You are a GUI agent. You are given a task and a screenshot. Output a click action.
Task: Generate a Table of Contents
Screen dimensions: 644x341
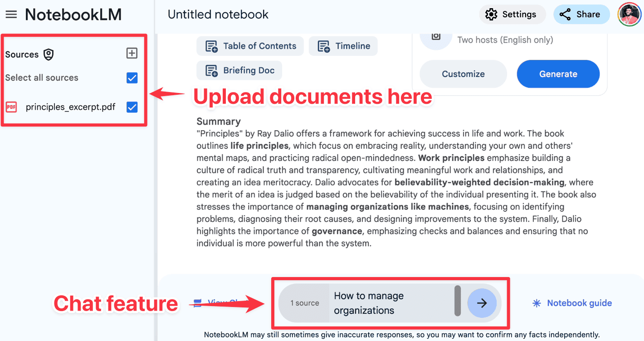pyautogui.click(x=250, y=46)
